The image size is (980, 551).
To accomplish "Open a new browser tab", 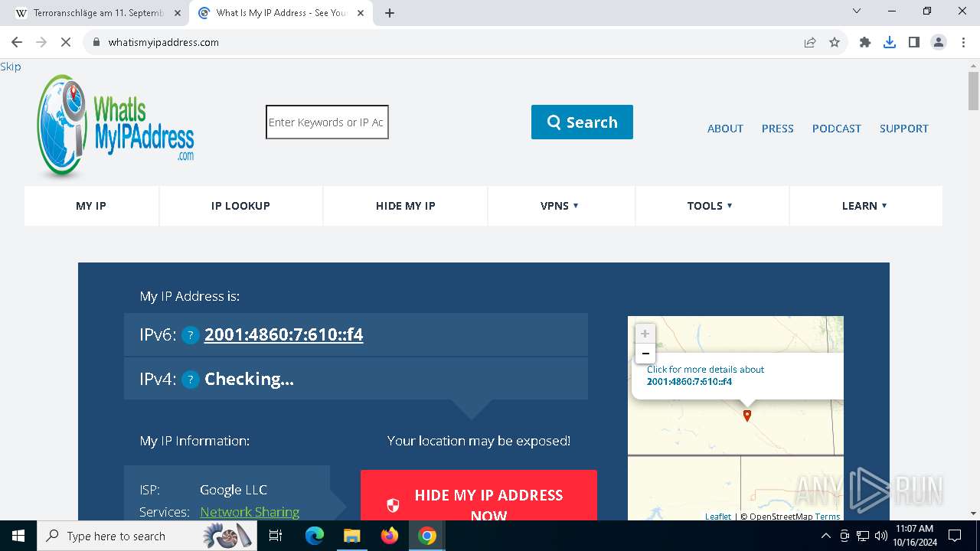I will pyautogui.click(x=390, y=13).
